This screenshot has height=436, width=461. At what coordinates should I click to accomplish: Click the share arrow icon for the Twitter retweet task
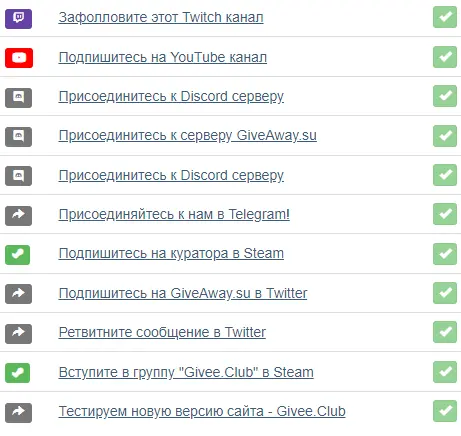pos(19,334)
